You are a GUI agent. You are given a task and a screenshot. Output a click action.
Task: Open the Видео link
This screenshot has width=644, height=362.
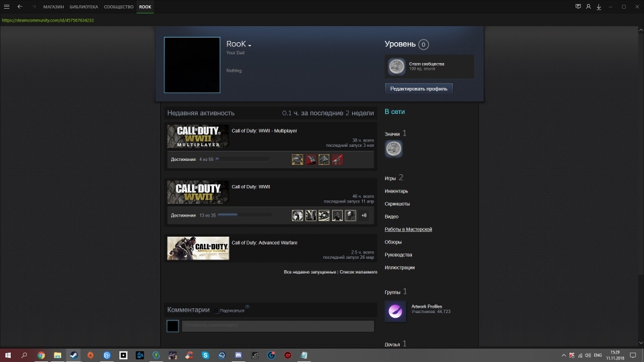[x=391, y=217]
